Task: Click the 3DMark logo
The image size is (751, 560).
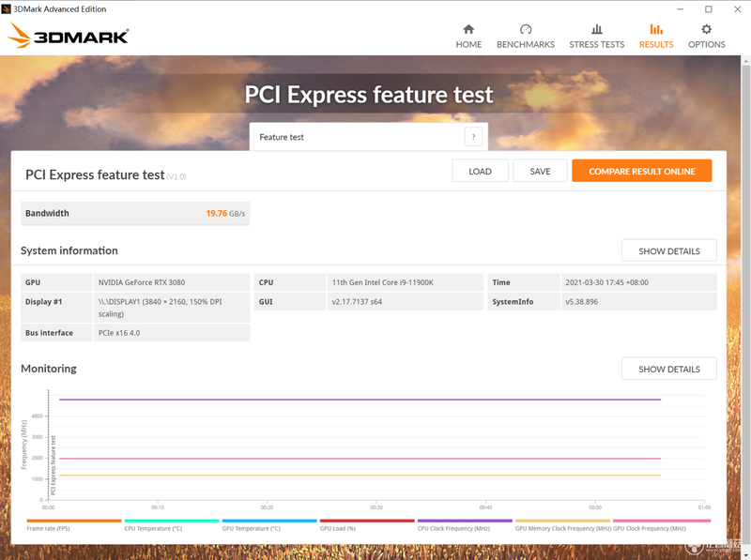Action: click(69, 36)
